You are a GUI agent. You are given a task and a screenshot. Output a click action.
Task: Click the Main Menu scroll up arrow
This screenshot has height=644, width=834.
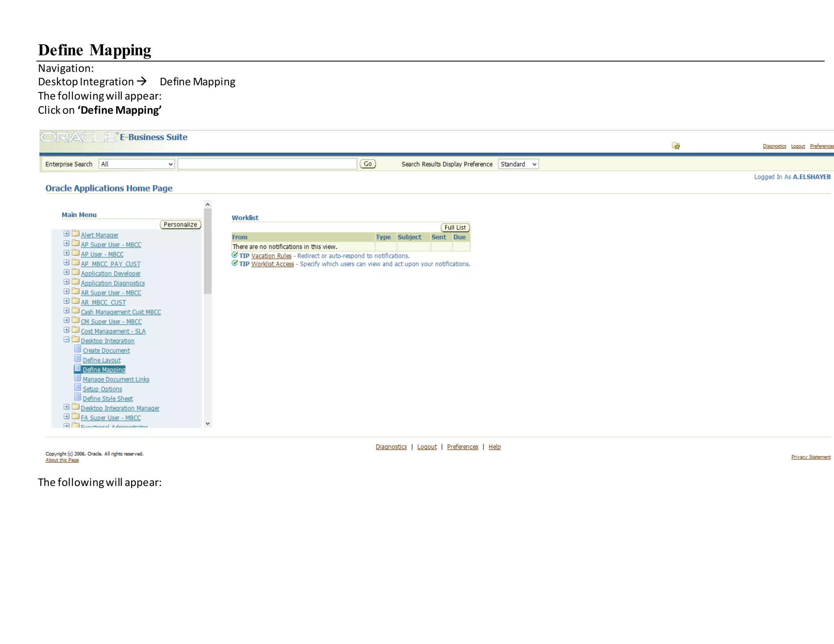tap(208, 204)
